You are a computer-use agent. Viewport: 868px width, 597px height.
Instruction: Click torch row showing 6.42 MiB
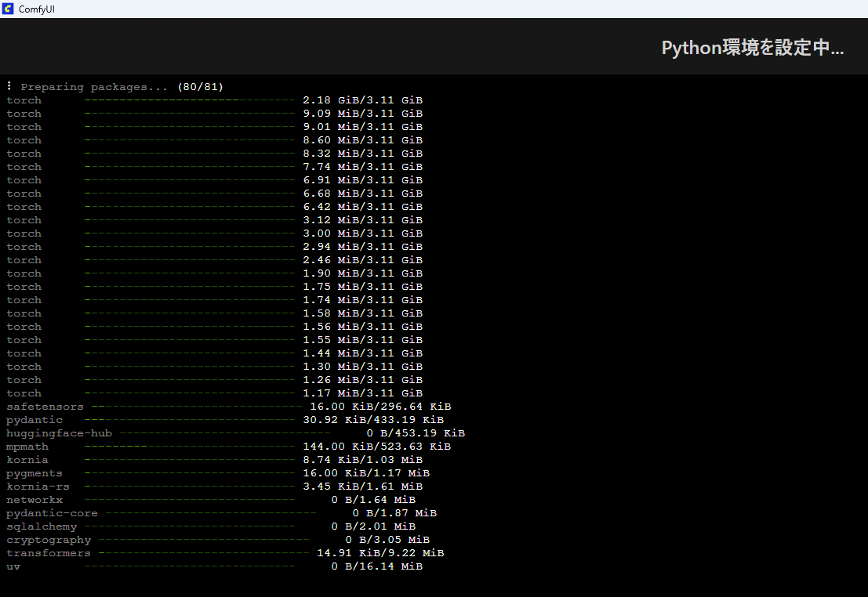[x=214, y=206]
